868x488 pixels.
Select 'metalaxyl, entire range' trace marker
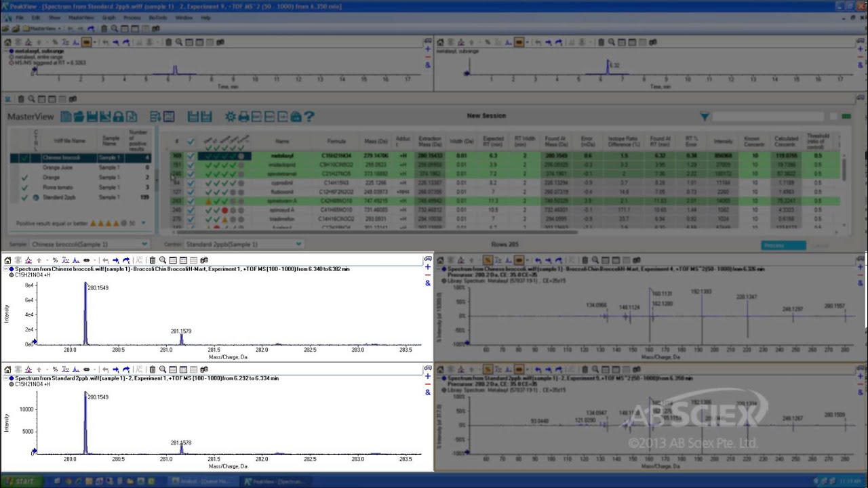12,57
